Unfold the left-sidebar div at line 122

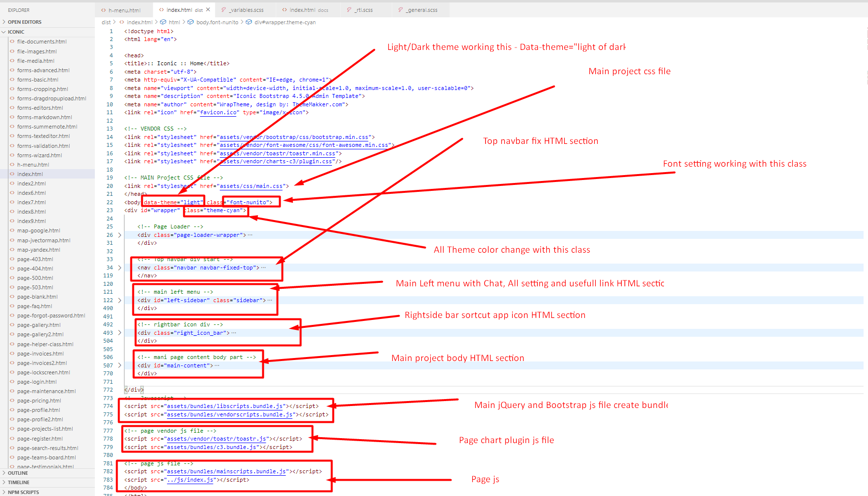tap(120, 300)
